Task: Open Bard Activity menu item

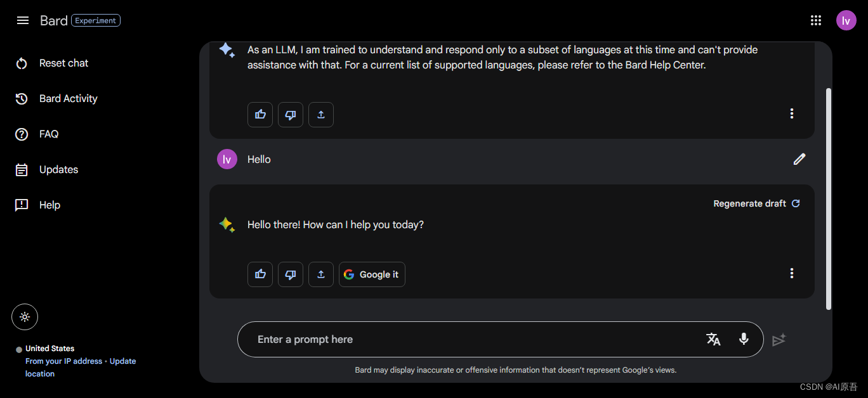Action: click(x=69, y=99)
